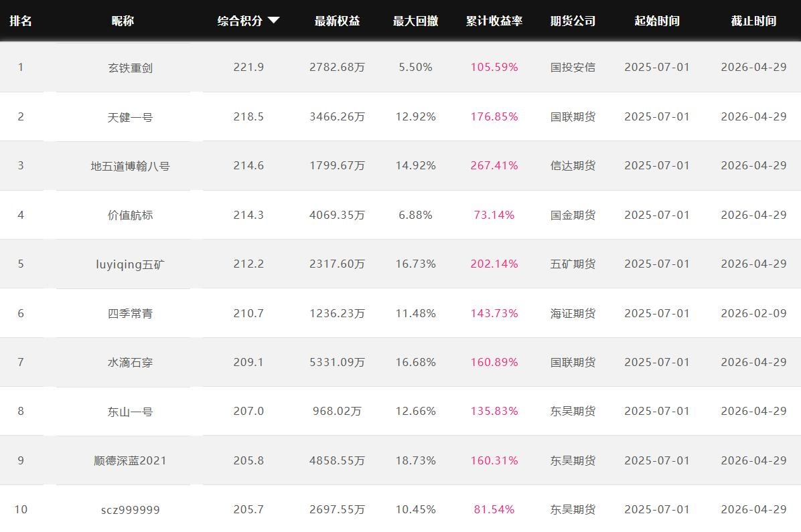Open 价值航标 trader details

coord(130,215)
